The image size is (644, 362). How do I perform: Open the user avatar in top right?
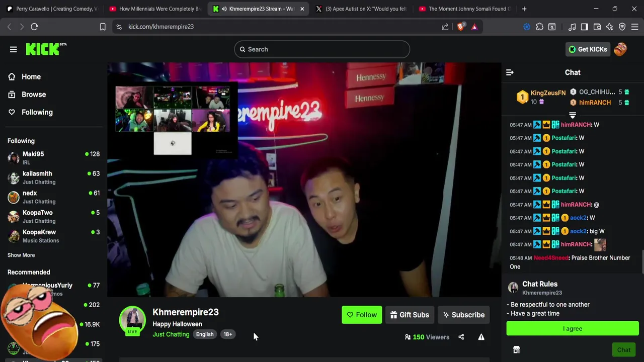[620, 49]
